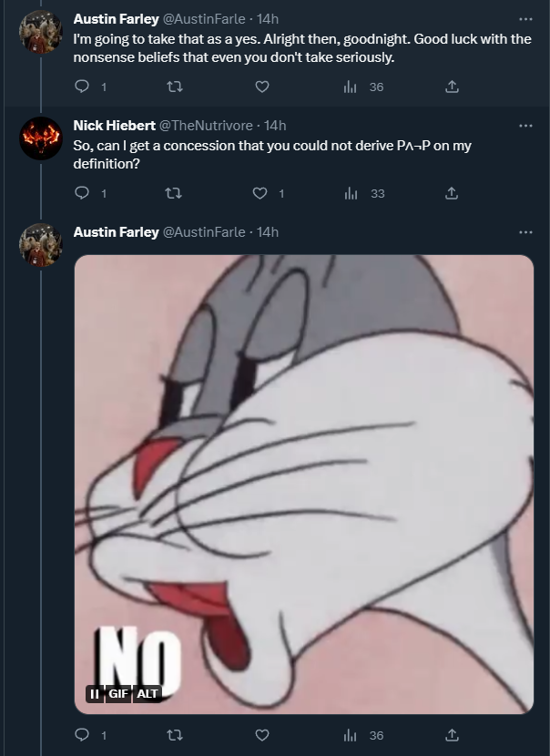This screenshot has height=756, width=550.
Task: Retweet Austin Farley's goodnight tweet
Action: tap(171, 87)
